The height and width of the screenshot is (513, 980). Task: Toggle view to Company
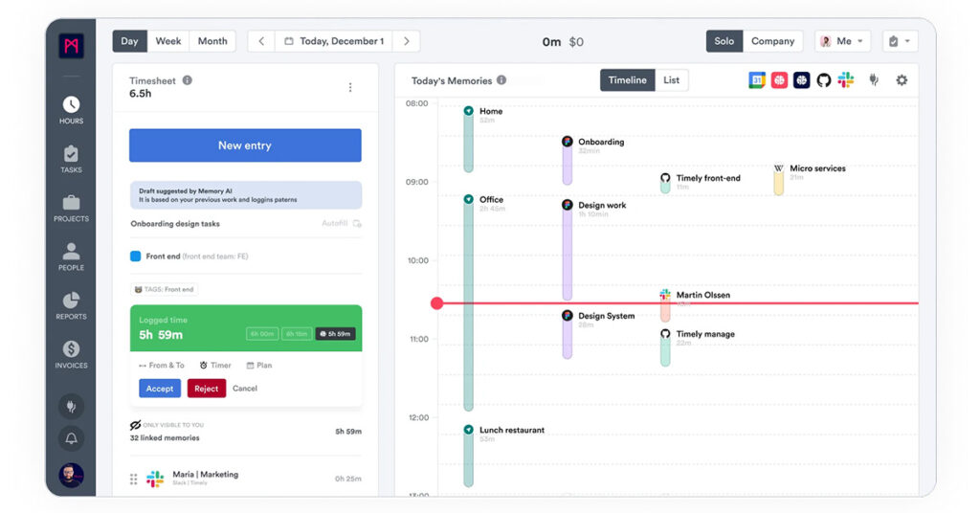pos(772,41)
